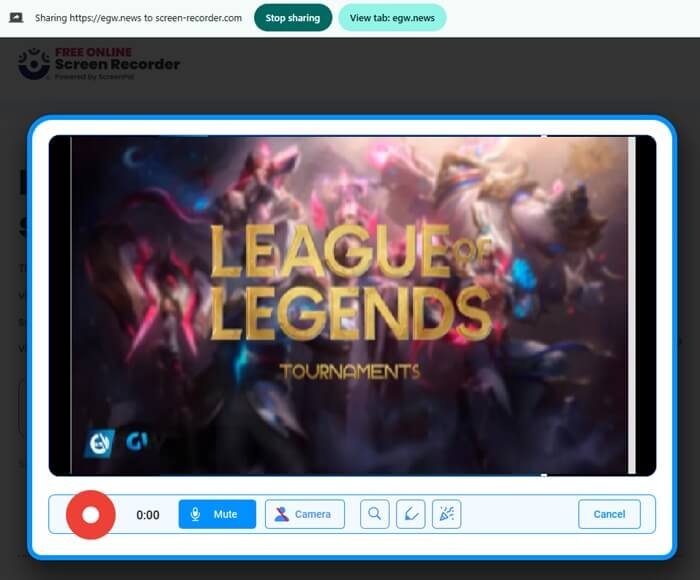Select the zoom magnifier tool
The height and width of the screenshot is (580, 700).
(x=375, y=514)
